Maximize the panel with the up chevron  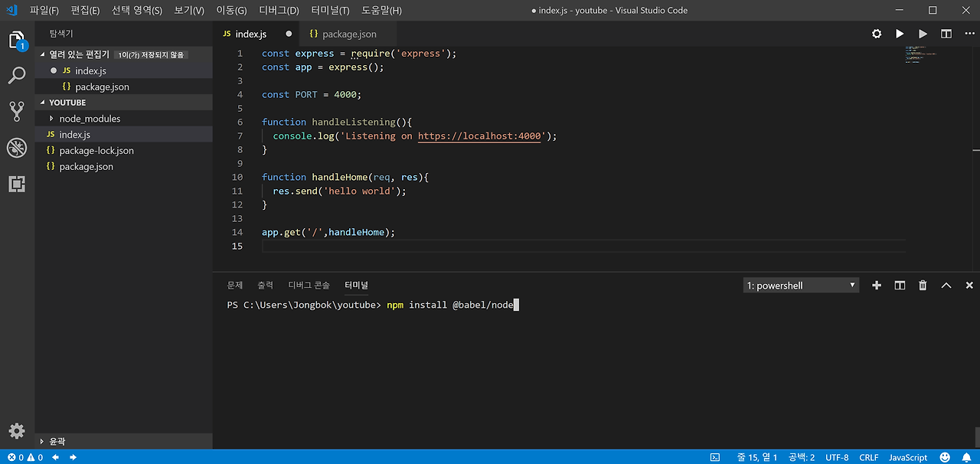point(946,286)
